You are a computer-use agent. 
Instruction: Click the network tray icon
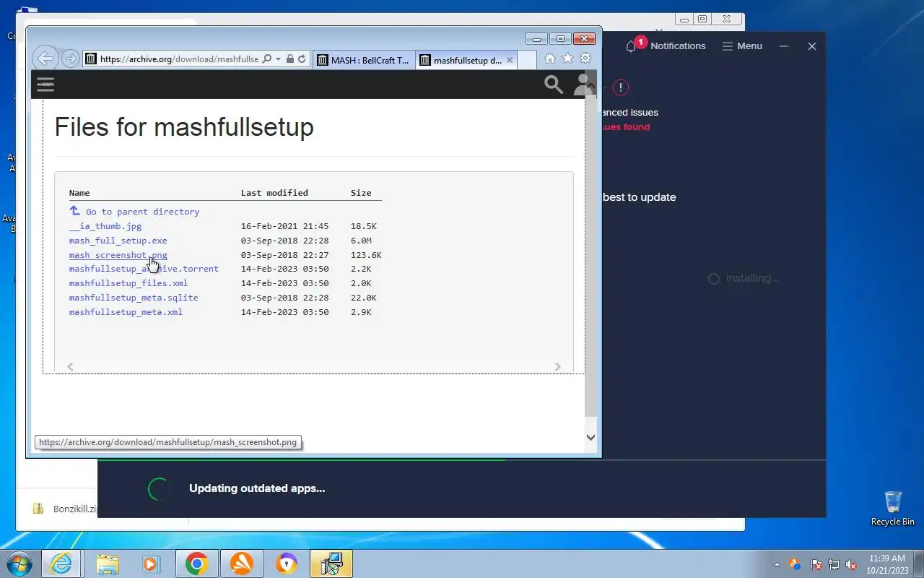(x=834, y=564)
